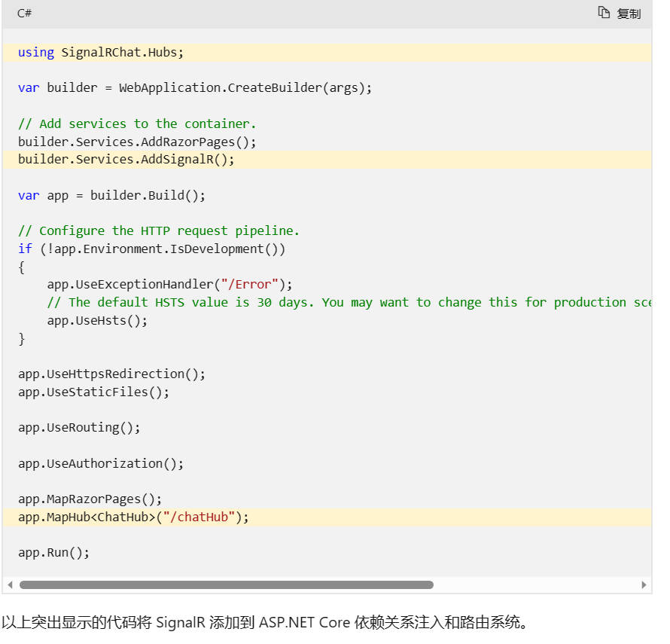The width and height of the screenshot is (670, 644).
Task: Click the line 'var app = builder.Build();'
Action: 111,195
